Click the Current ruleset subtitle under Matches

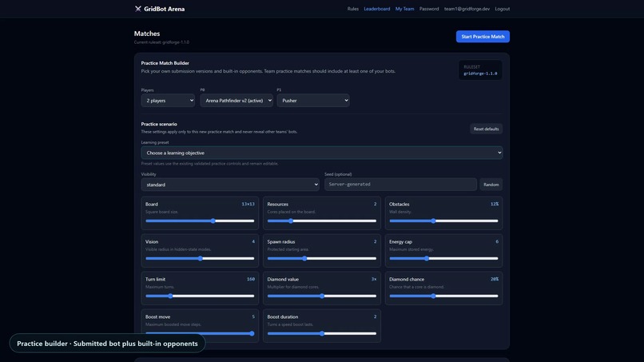[161, 42]
